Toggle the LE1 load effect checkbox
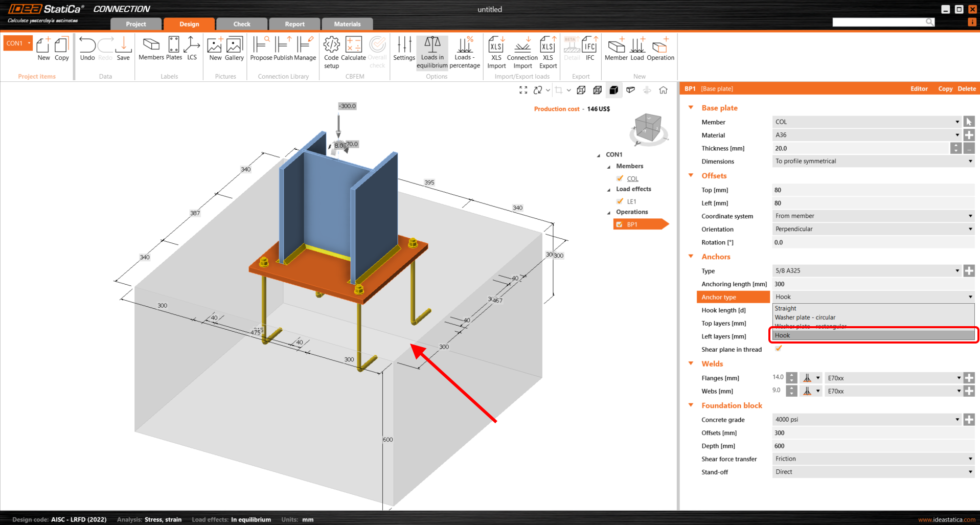Viewport: 980px width, 525px height. pos(620,201)
